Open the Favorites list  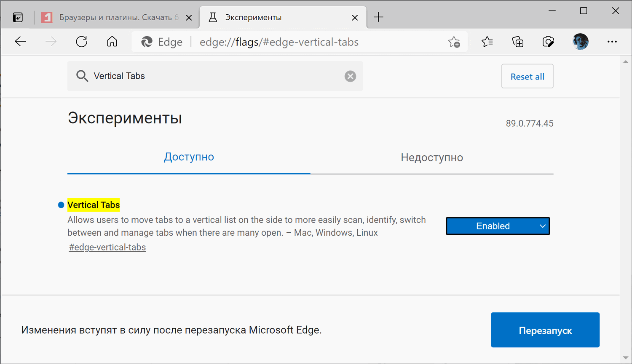487,41
